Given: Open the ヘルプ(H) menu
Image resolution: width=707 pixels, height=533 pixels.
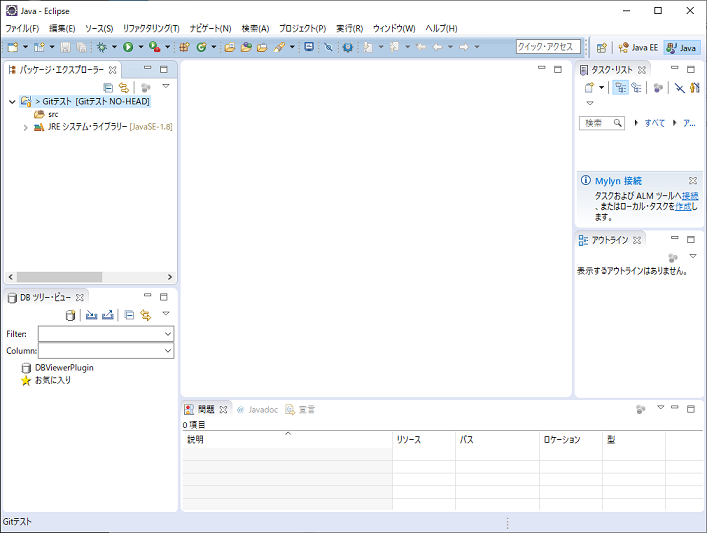Looking at the screenshot, I should (x=441, y=28).
